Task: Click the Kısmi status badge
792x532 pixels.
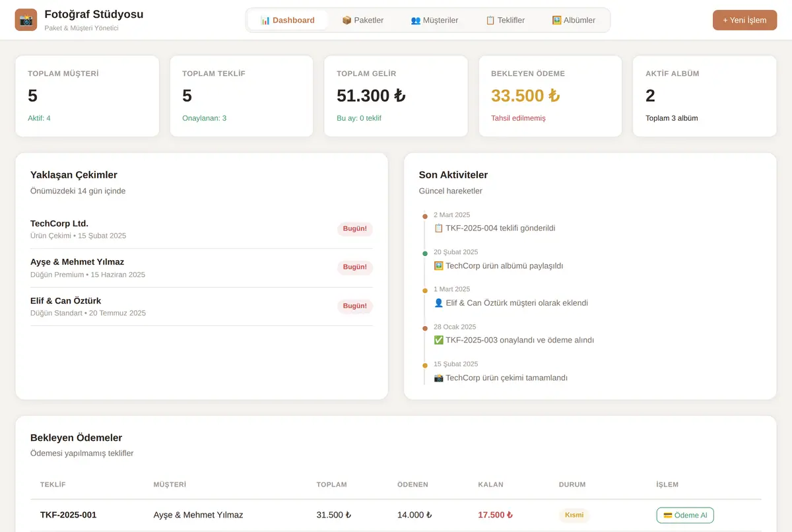Action: 574,515
